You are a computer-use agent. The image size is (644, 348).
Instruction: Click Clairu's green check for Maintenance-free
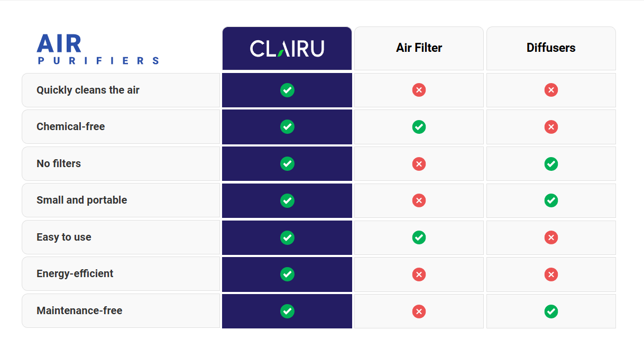tap(287, 311)
